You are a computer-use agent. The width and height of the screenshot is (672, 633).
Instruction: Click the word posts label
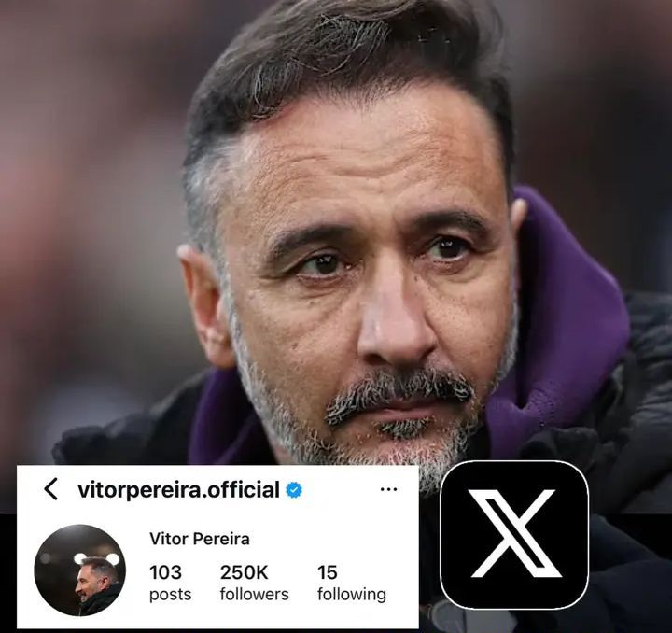pyautogui.click(x=170, y=595)
